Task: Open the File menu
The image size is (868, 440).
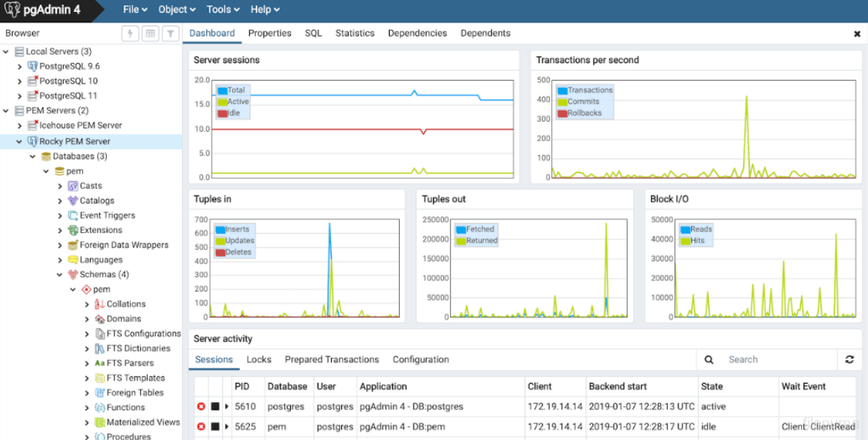Action: pyautogui.click(x=135, y=10)
